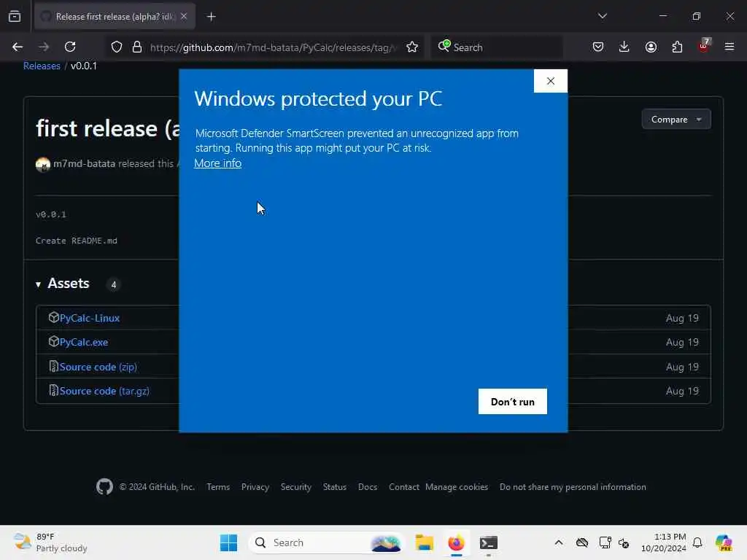Click the cloud sync tray icon

(x=581, y=542)
